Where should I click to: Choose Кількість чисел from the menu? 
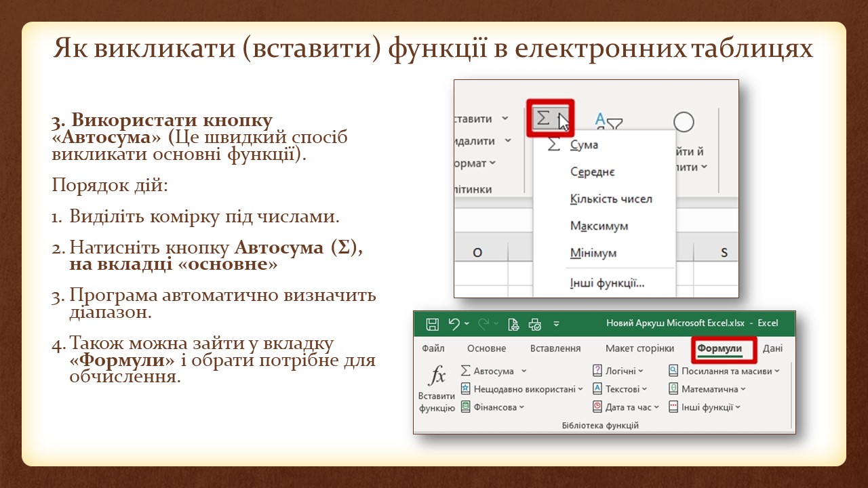tap(611, 199)
